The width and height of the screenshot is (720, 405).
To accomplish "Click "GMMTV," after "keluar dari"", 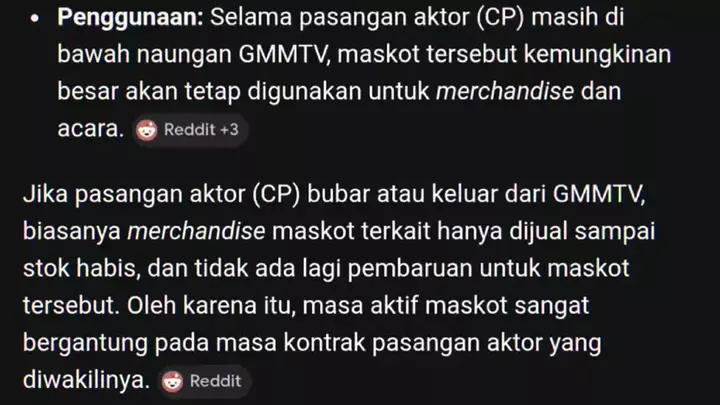I will [x=599, y=194].
